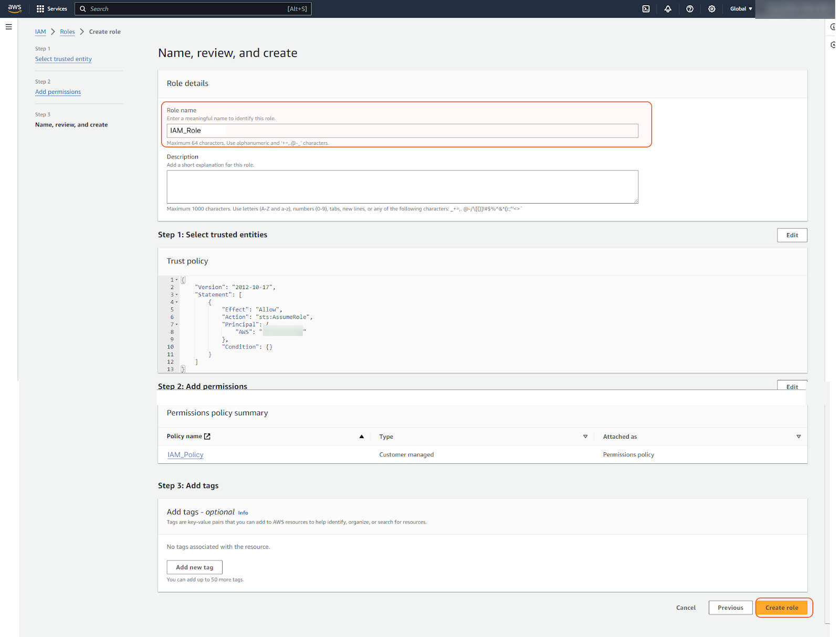Click the AWS logo home icon

(15, 8)
